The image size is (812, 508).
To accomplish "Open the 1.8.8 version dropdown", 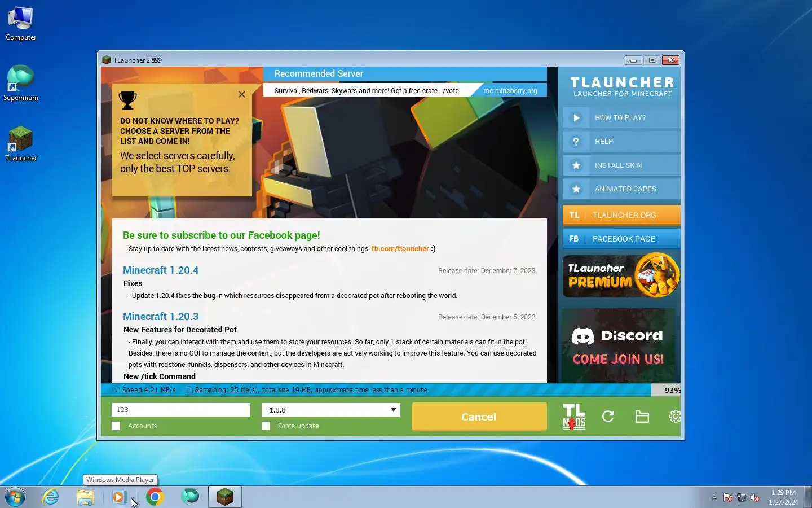I will (x=331, y=410).
